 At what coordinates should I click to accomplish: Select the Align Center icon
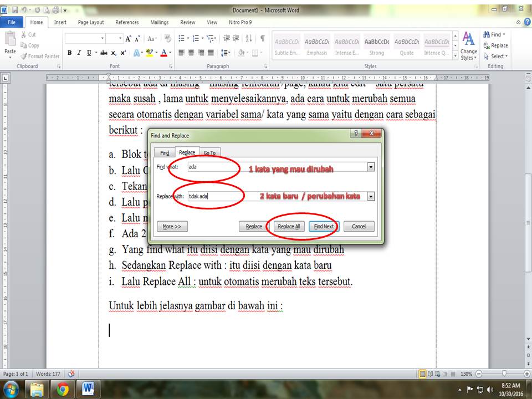pos(191,52)
